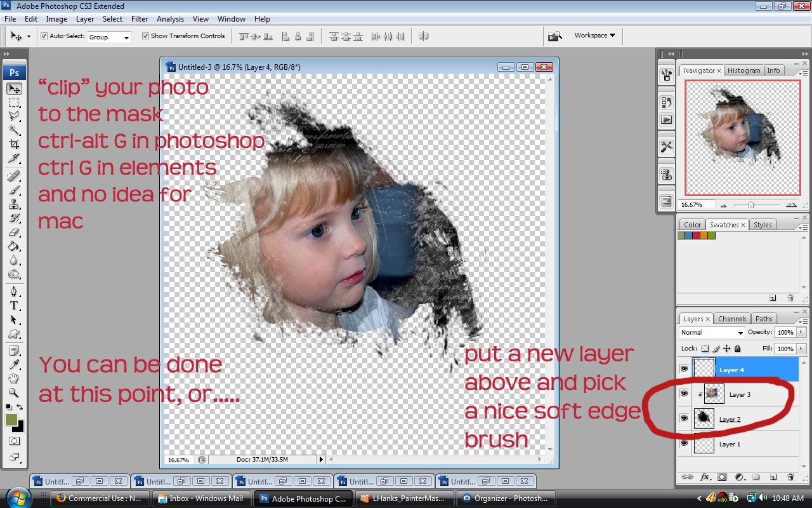Open the Workspace dropdown
The width and height of the screenshot is (812, 508).
594,36
